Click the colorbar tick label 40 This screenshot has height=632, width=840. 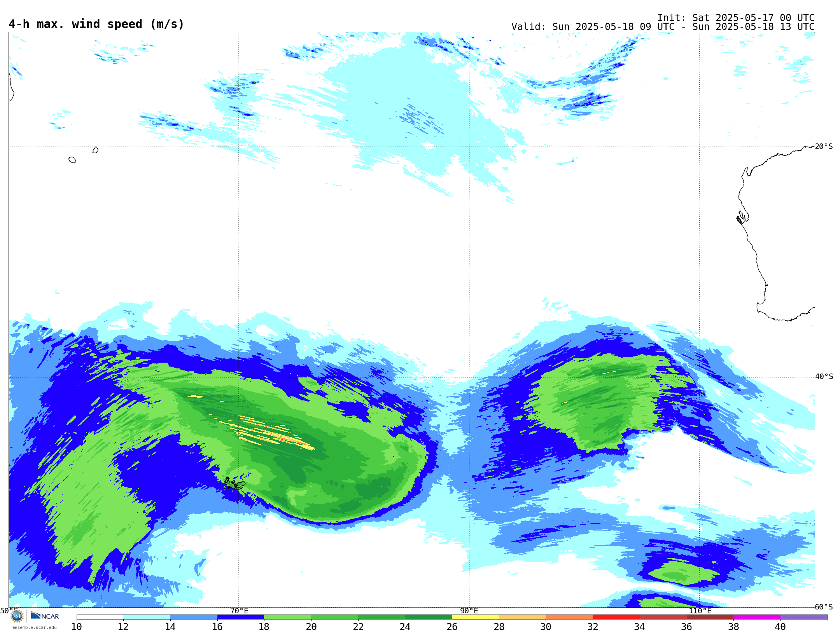pos(780,627)
